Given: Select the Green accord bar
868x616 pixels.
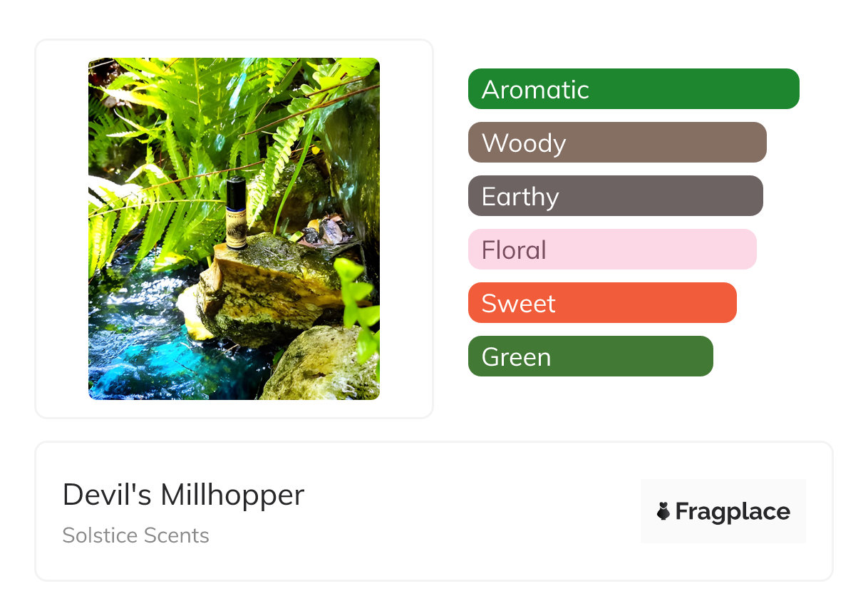Looking at the screenshot, I should pos(591,356).
